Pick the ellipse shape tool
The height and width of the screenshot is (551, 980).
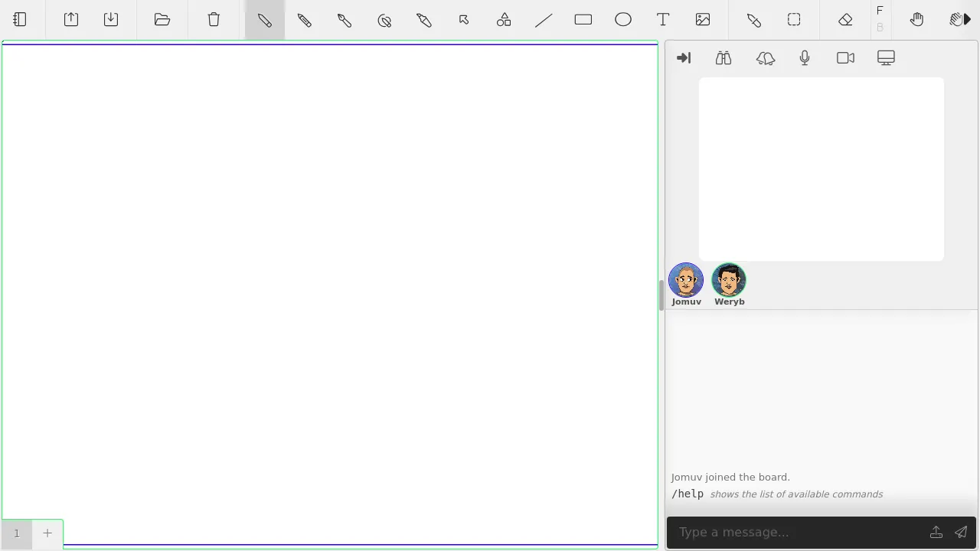tap(623, 19)
